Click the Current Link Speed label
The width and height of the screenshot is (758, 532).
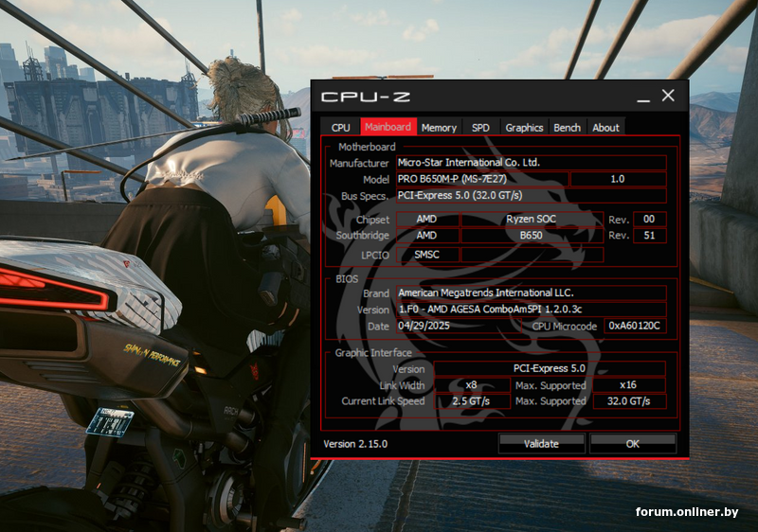point(383,401)
